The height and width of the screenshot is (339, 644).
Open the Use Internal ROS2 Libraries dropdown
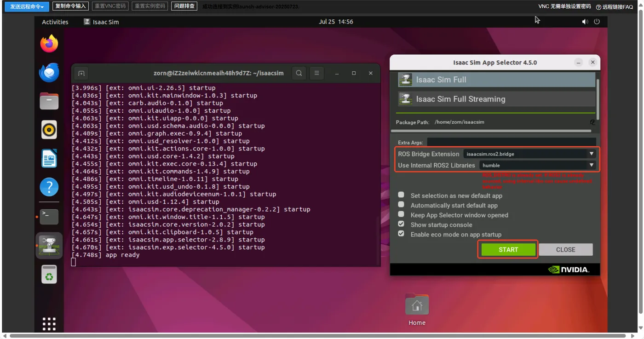[537, 165]
